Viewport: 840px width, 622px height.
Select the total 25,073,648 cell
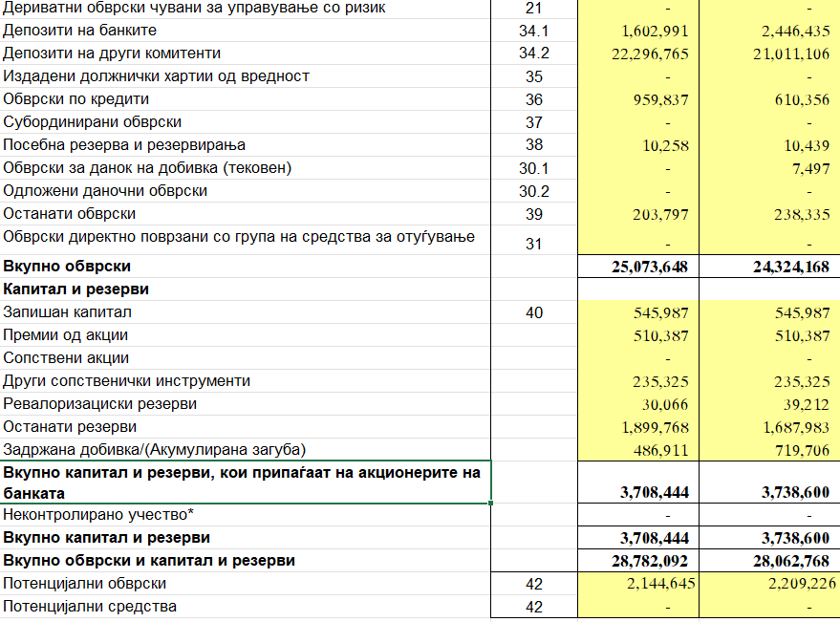(649, 267)
